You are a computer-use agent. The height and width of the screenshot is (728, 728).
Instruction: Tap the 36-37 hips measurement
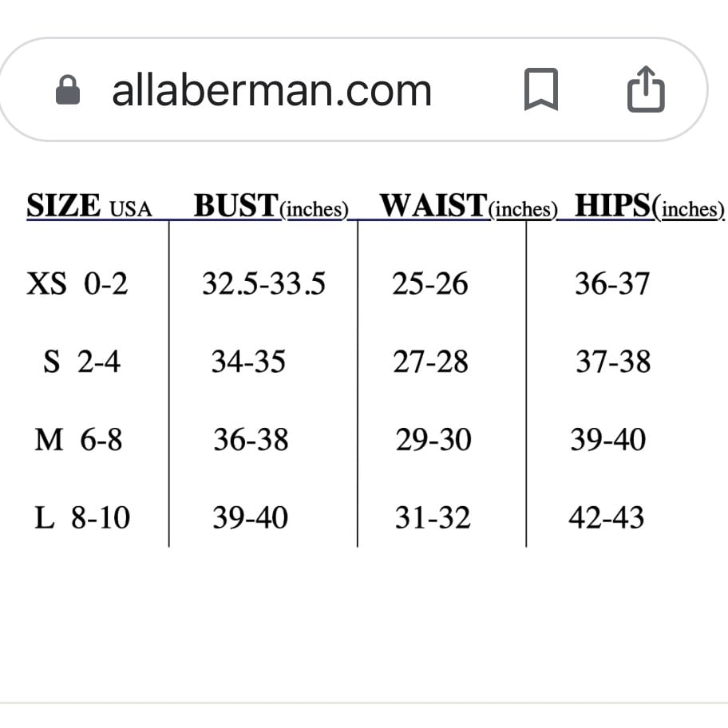[x=612, y=283]
